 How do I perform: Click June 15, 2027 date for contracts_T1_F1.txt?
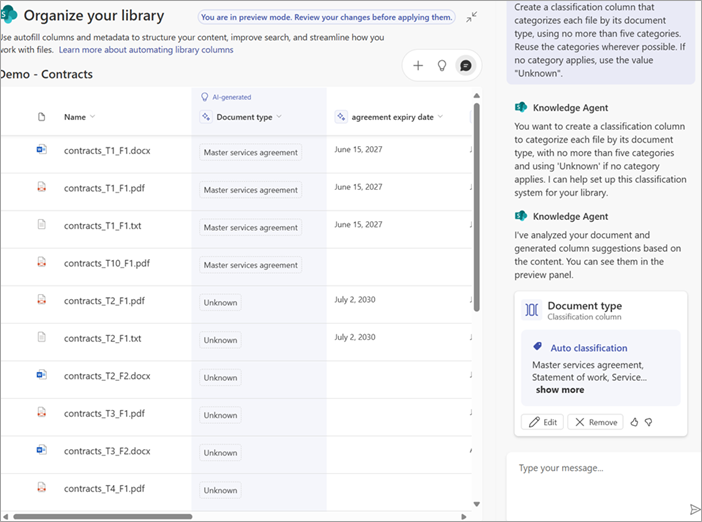pos(358,224)
